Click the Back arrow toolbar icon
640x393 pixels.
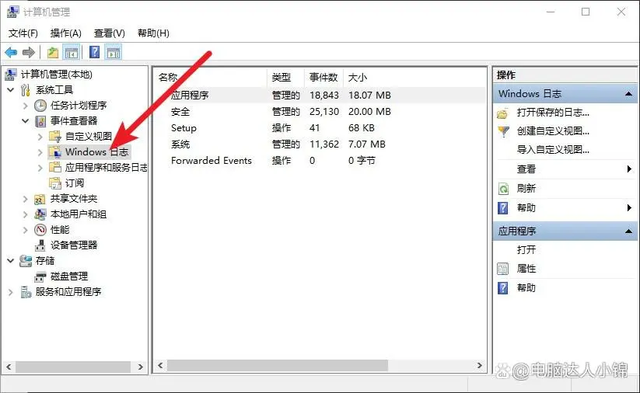pyautogui.click(x=11, y=52)
